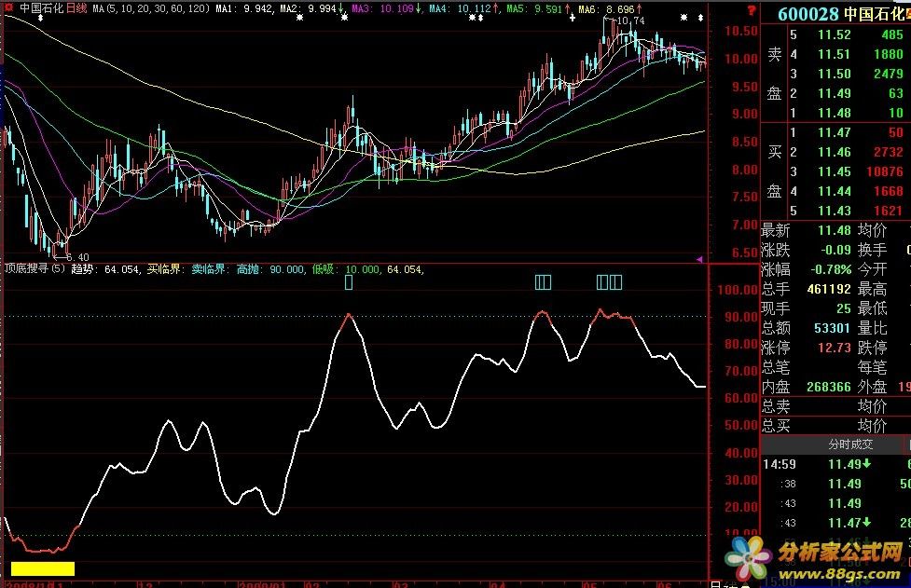Click the 买临界 indicator label
Image resolution: width=911 pixels, height=588 pixels.
pos(164,268)
